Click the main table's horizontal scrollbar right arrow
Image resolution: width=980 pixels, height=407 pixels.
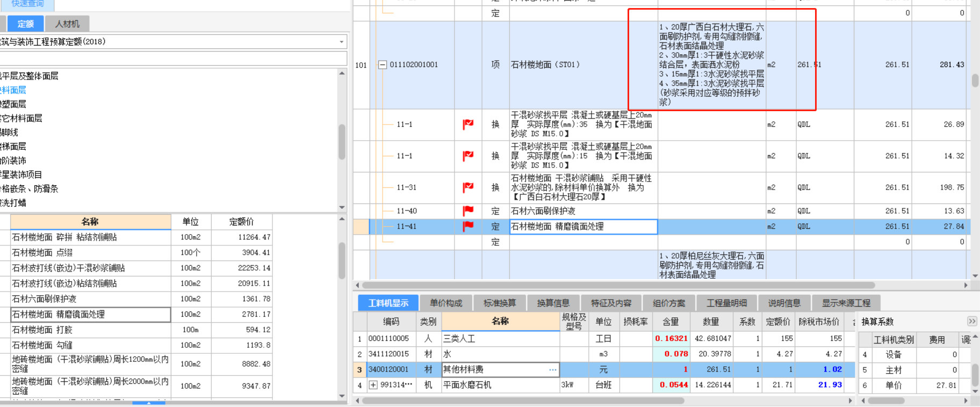[965, 285]
